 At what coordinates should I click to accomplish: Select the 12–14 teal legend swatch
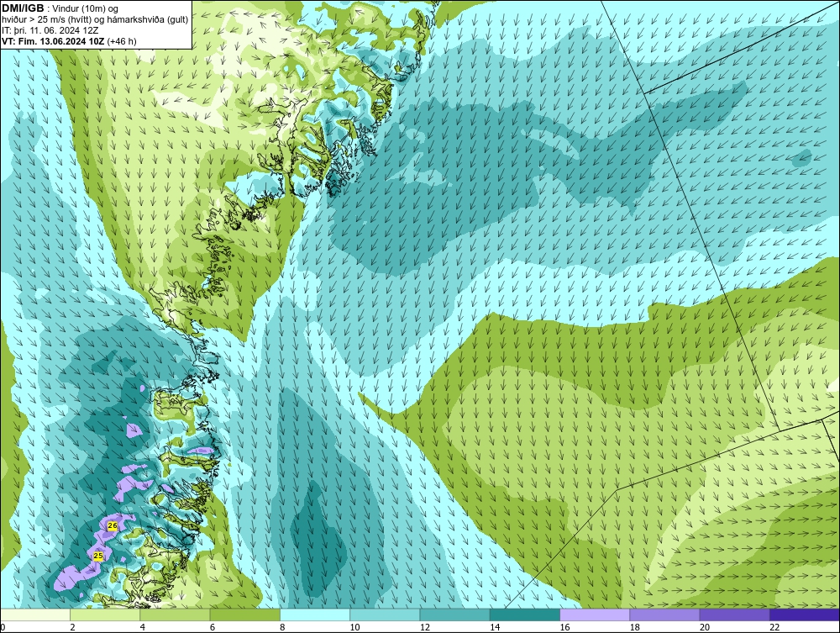tap(454, 615)
